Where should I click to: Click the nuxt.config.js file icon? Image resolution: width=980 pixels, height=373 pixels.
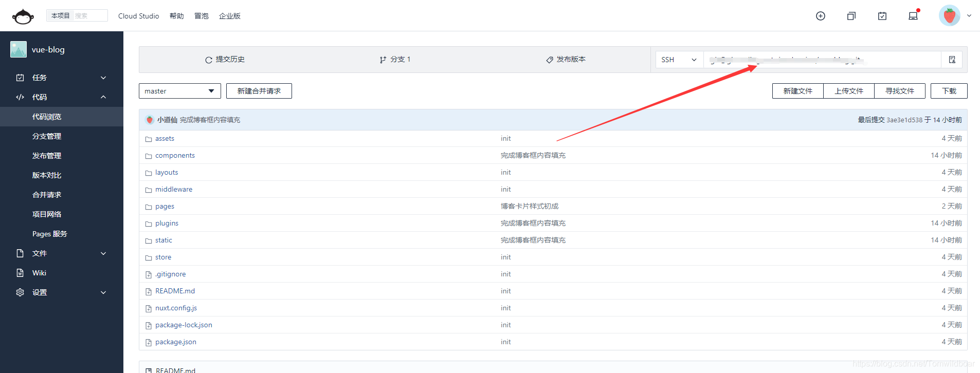(149, 308)
